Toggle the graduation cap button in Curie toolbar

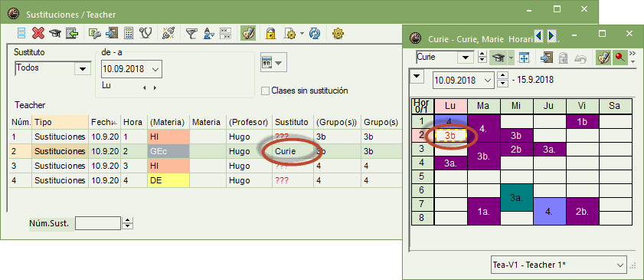click(499, 58)
